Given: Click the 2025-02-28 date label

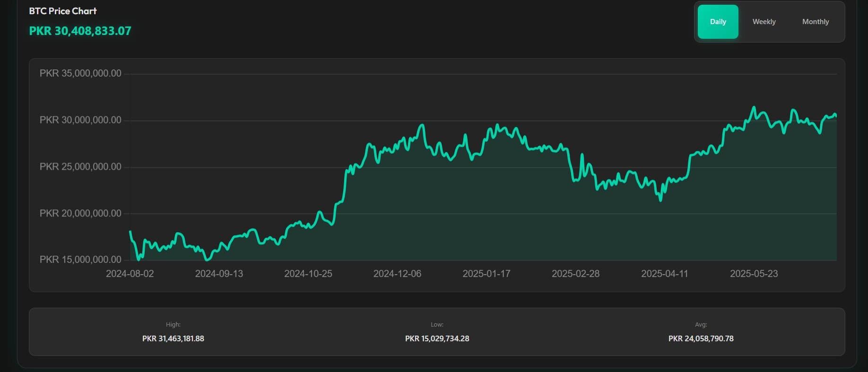Looking at the screenshot, I should 575,274.
